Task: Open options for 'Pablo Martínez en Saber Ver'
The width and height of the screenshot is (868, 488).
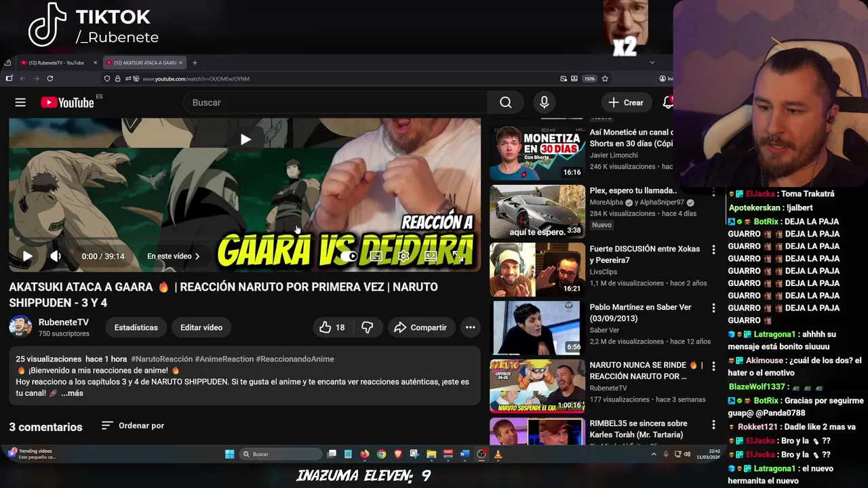Action: tap(713, 308)
